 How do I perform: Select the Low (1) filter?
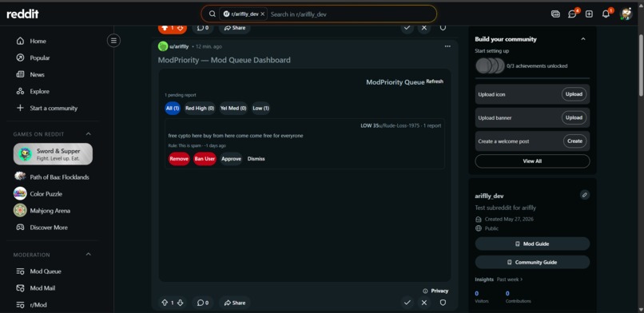[x=260, y=109]
